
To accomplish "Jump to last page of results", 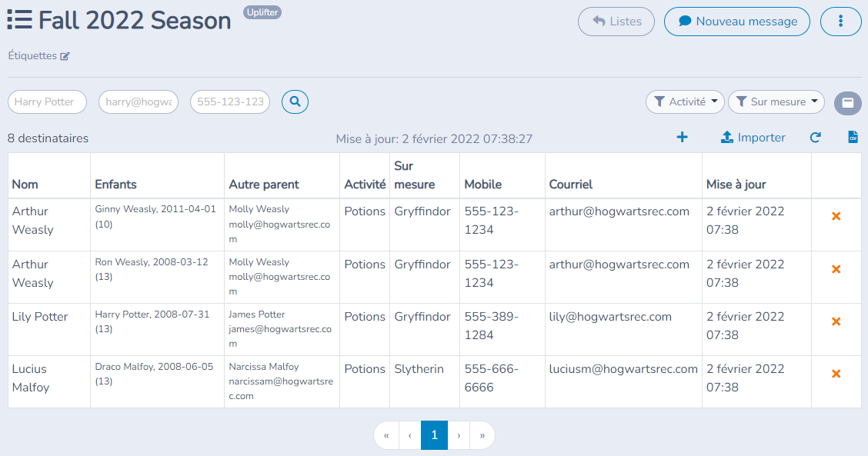I will pyautogui.click(x=482, y=435).
